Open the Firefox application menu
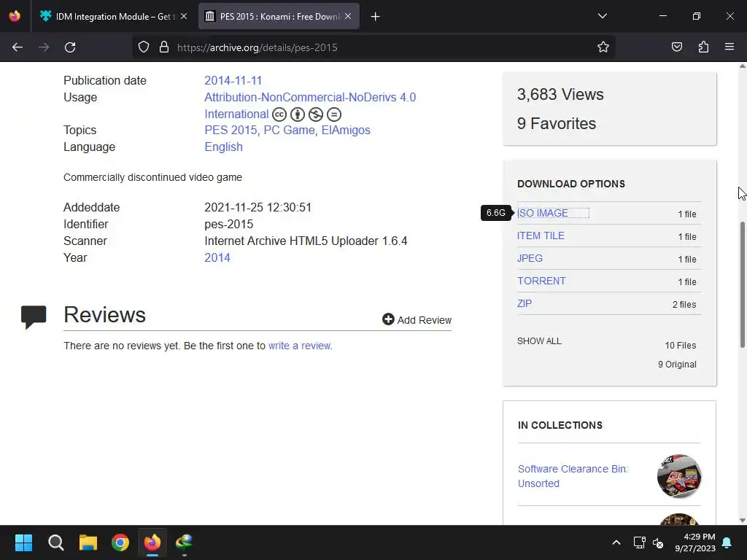This screenshot has width=747, height=560. click(729, 47)
